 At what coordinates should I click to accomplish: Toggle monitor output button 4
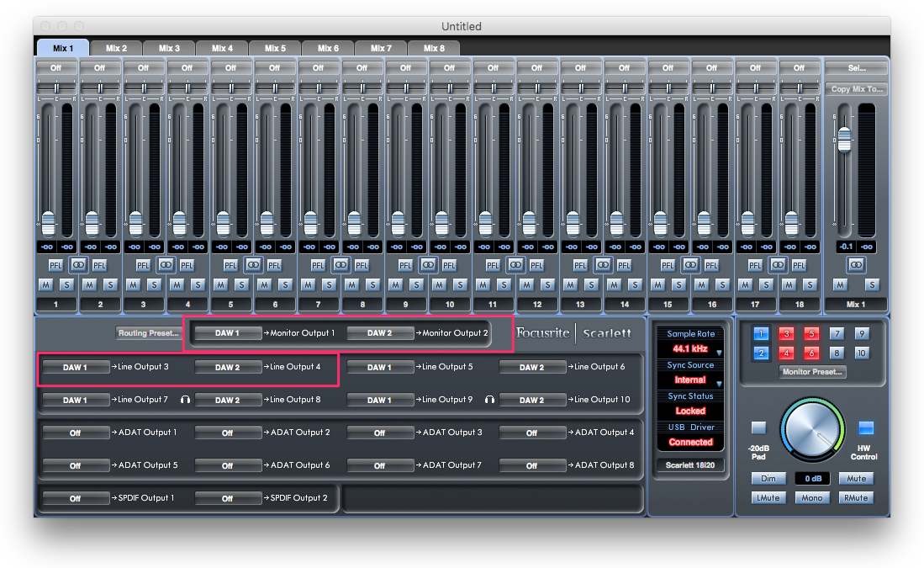click(786, 353)
